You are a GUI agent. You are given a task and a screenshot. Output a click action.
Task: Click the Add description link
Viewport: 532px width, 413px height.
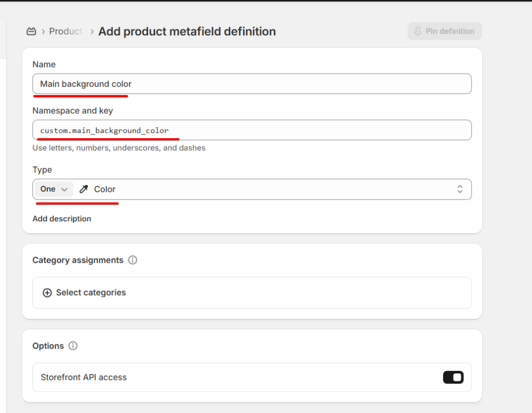(x=62, y=219)
